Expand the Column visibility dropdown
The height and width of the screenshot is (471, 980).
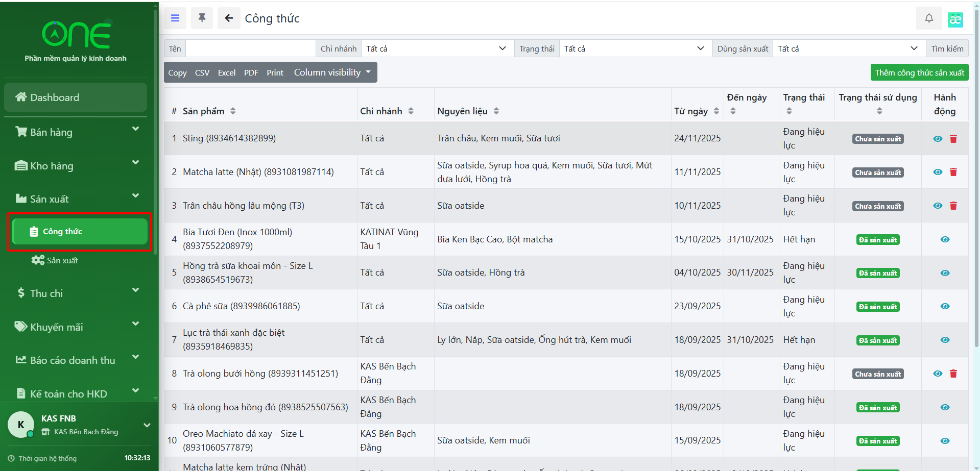332,72
